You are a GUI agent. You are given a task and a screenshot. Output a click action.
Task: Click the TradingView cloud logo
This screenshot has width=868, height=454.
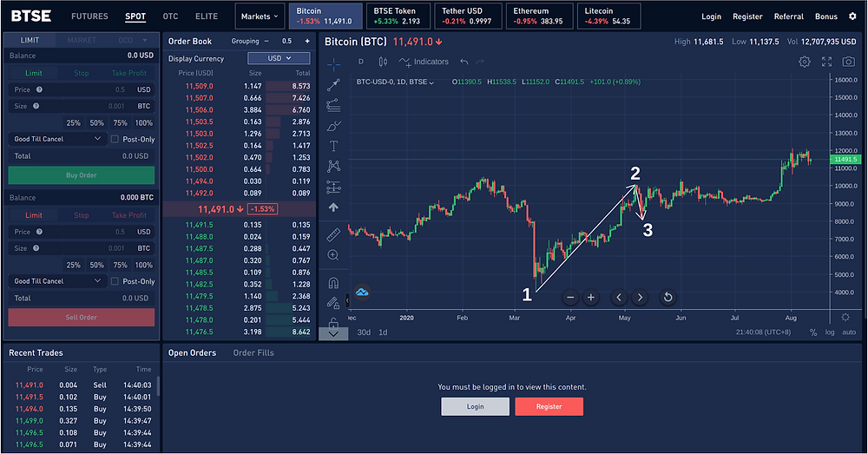tap(362, 292)
